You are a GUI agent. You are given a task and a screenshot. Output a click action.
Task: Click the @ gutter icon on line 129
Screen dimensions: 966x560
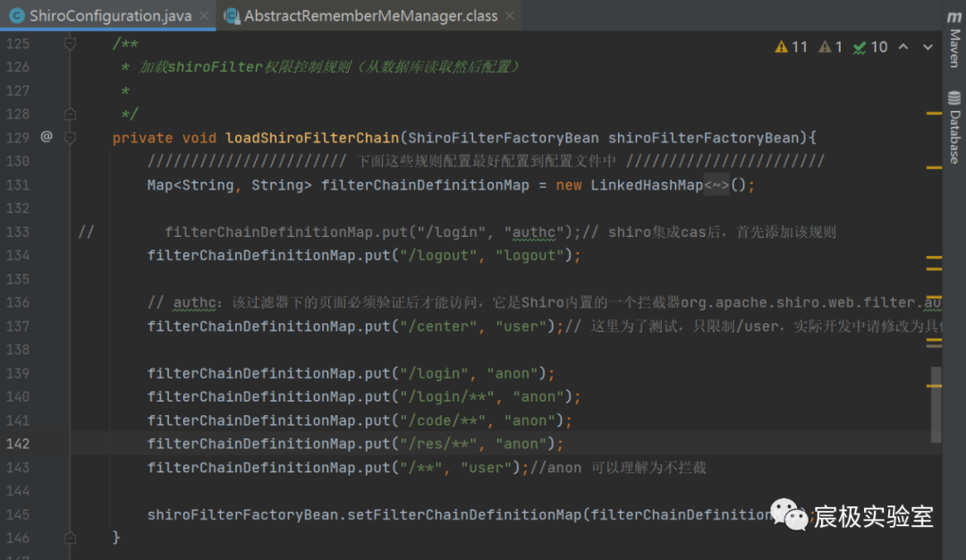click(47, 138)
